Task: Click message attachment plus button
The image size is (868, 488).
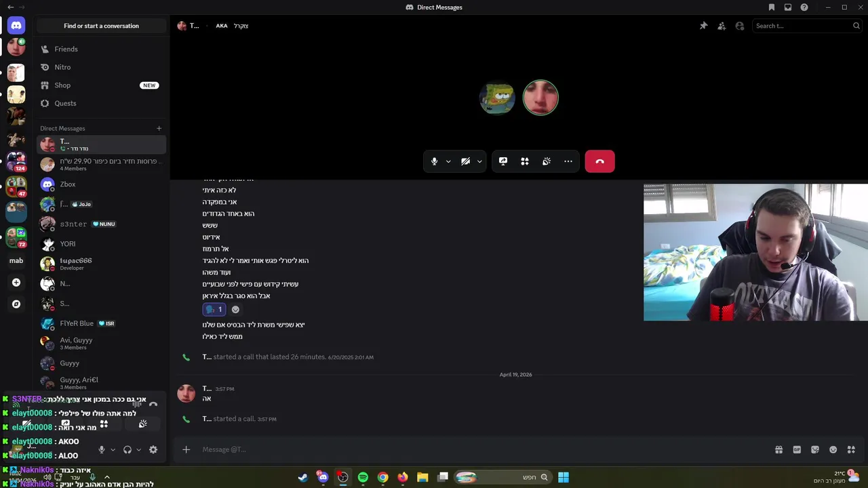Action: pyautogui.click(x=186, y=449)
